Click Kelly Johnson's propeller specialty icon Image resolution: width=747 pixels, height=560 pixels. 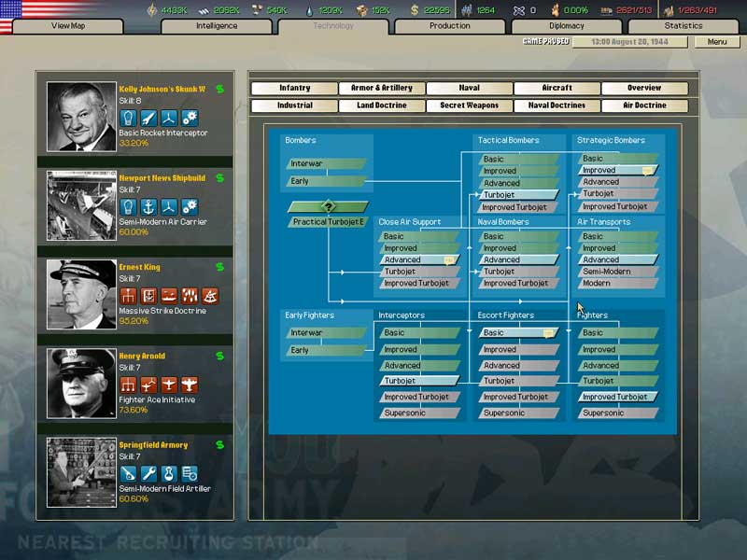tap(169, 118)
